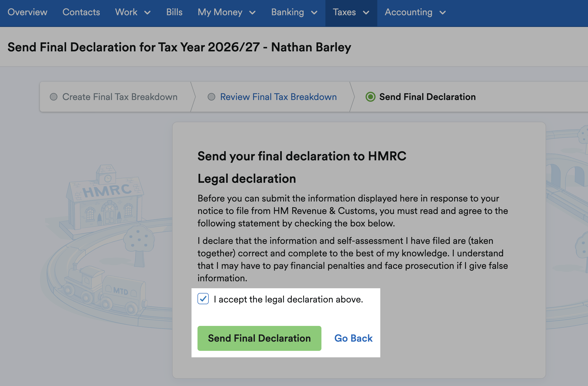
Task: Click the Go Back link
Action: pos(353,338)
